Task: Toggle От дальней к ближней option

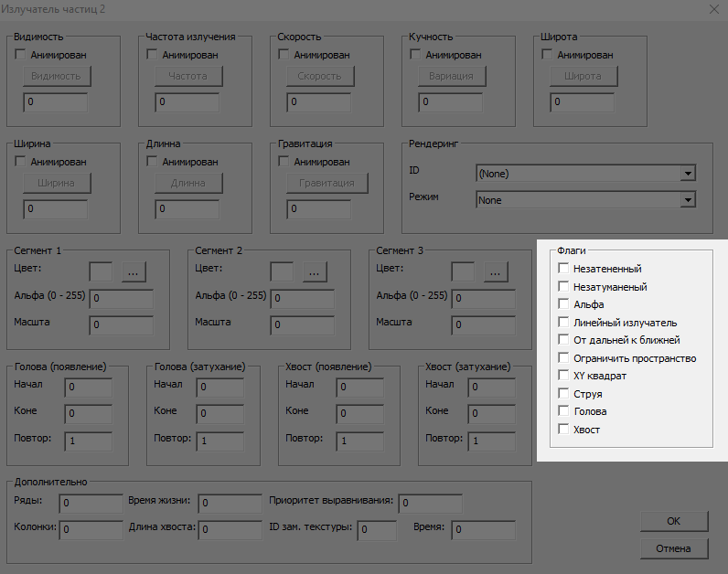Action: pos(563,340)
